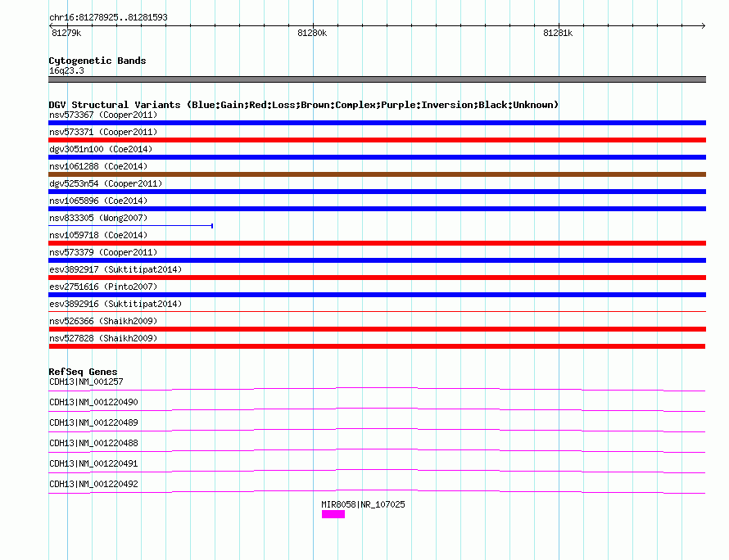Click the nsv573371 (Cooper2011) label

pos(103,132)
